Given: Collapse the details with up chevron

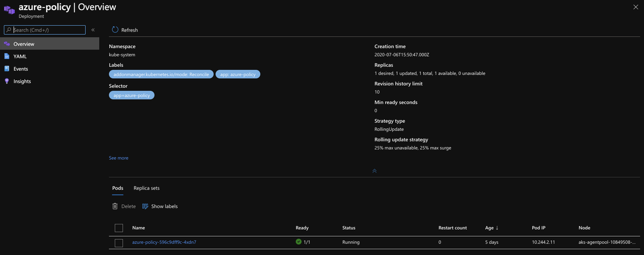Looking at the screenshot, I should point(374,171).
